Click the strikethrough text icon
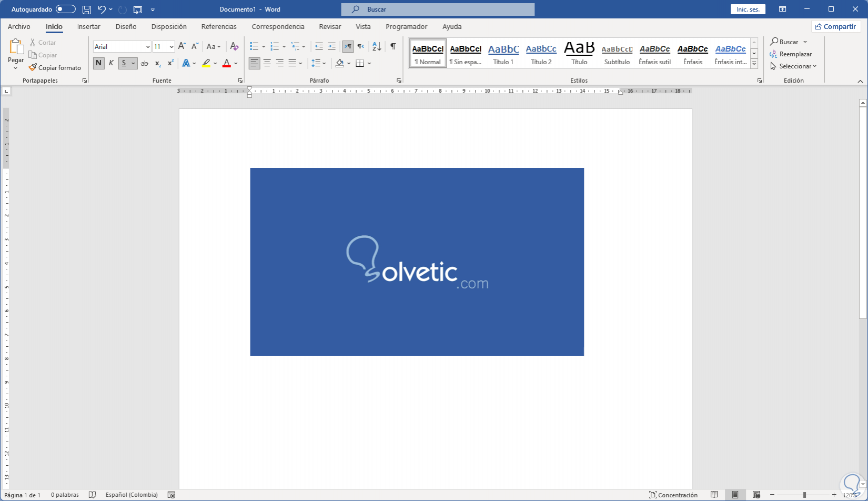Image resolution: width=868 pixels, height=501 pixels. pos(145,63)
